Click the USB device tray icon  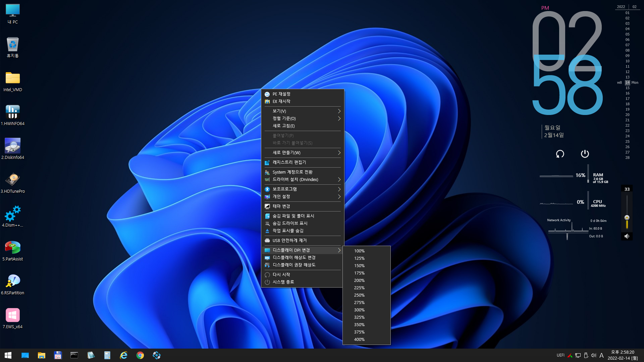pos(586,355)
